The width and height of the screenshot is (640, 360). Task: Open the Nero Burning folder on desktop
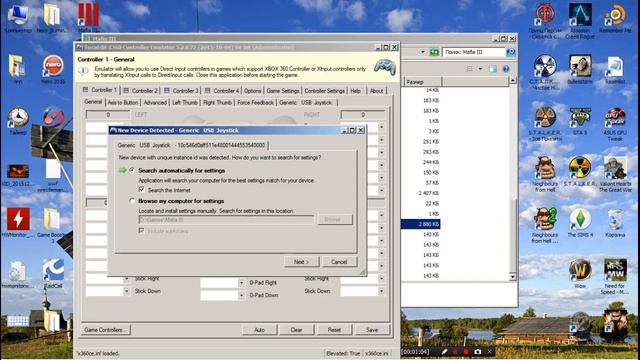point(52,18)
